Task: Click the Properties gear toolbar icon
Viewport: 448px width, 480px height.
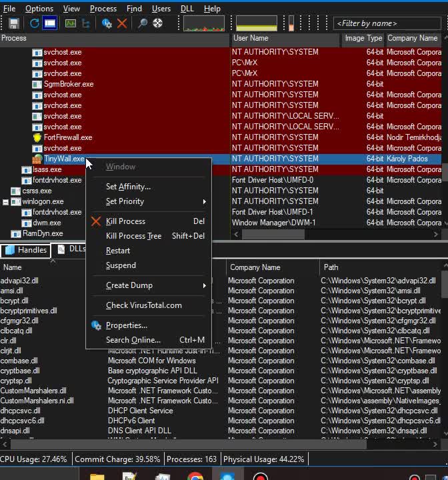Action: tap(107, 23)
